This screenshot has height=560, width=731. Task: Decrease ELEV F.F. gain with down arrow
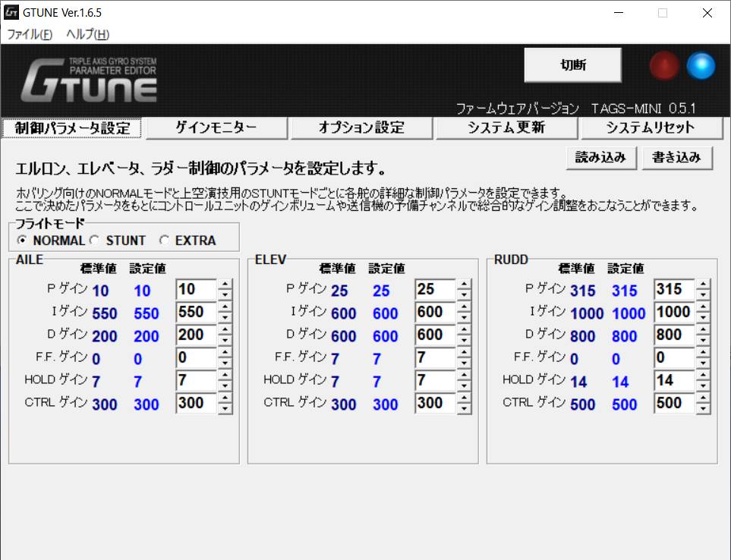pos(464,363)
